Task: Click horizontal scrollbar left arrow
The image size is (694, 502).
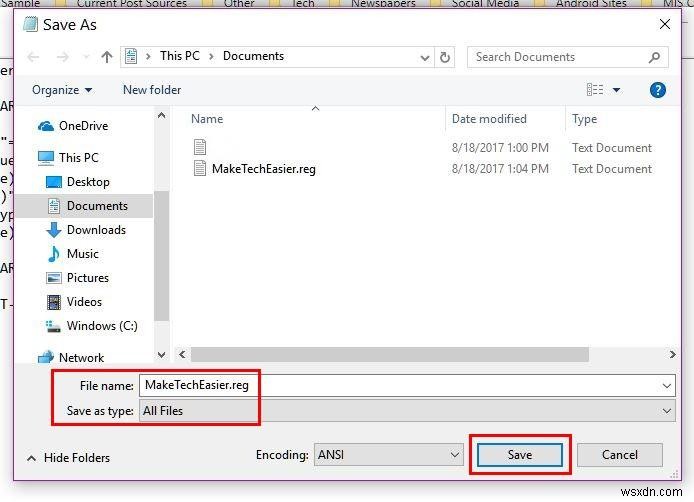Action: (x=182, y=355)
